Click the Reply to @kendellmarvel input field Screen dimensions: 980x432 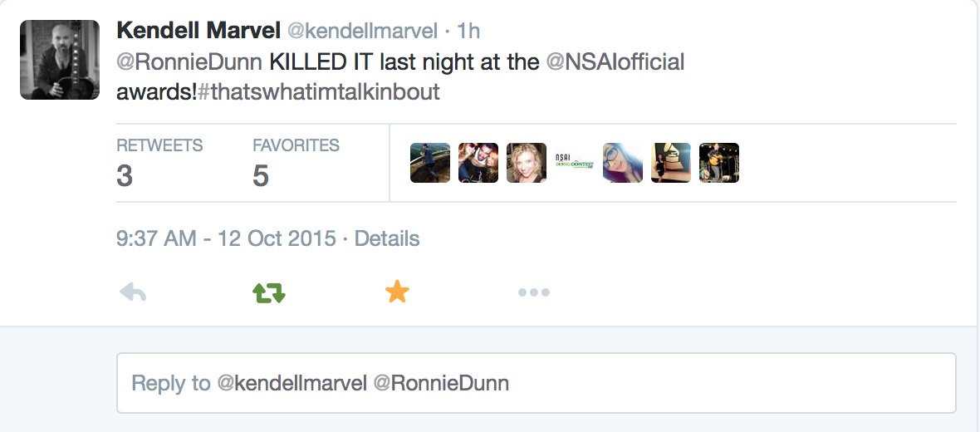point(536,383)
